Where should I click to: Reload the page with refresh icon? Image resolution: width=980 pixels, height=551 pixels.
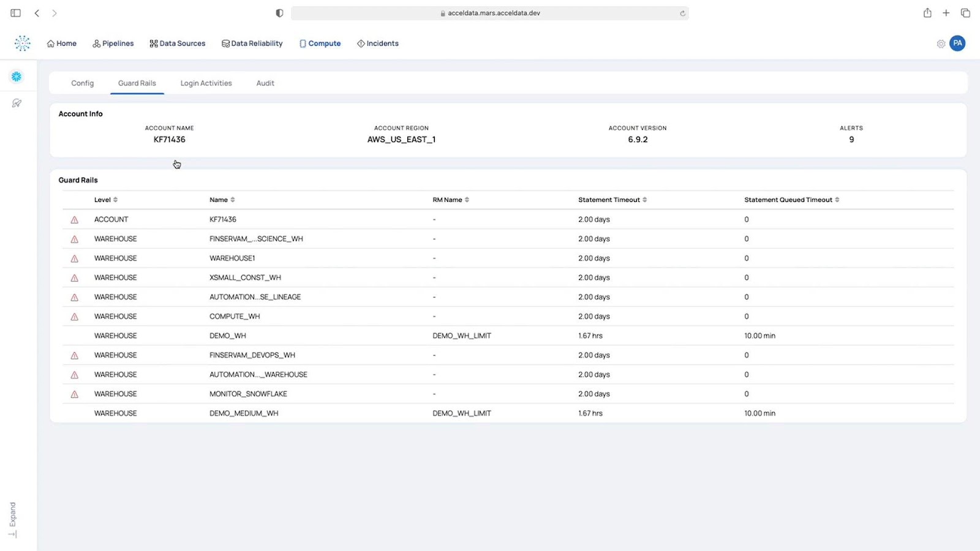coord(682,13)
